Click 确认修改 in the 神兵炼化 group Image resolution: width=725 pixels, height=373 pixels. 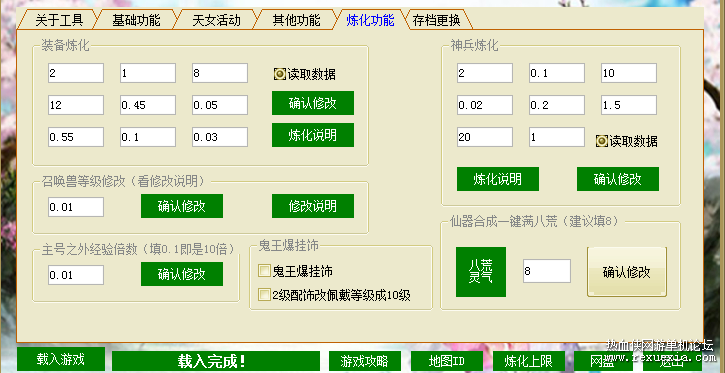pos(618,179)
